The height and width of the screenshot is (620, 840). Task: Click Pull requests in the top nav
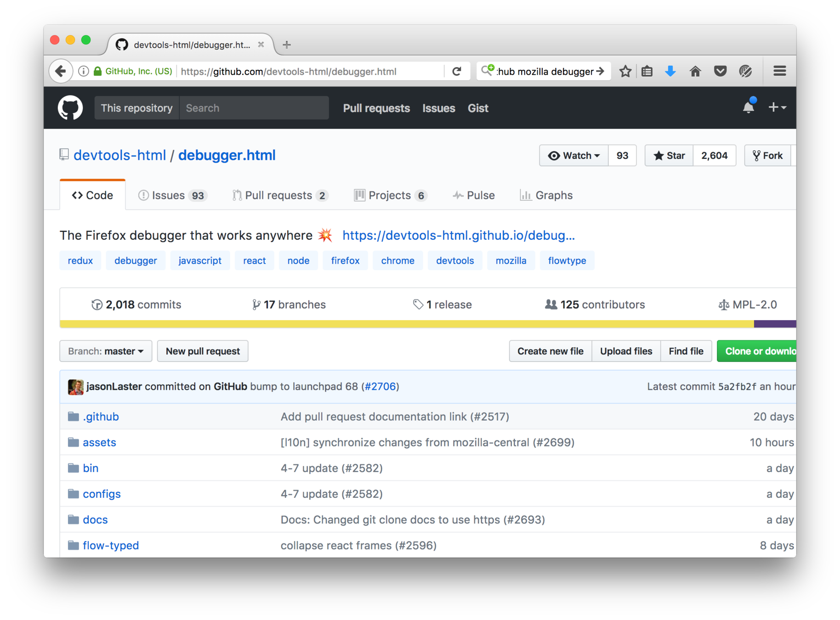pos(376,108)
